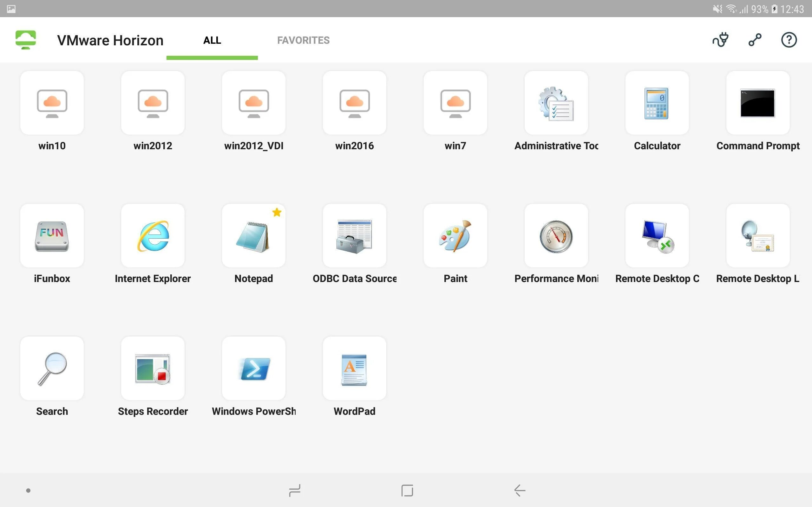Screen dimensions: 812x507
Task: Click the Notepad favorite star
Action: (x=277, y=212)
